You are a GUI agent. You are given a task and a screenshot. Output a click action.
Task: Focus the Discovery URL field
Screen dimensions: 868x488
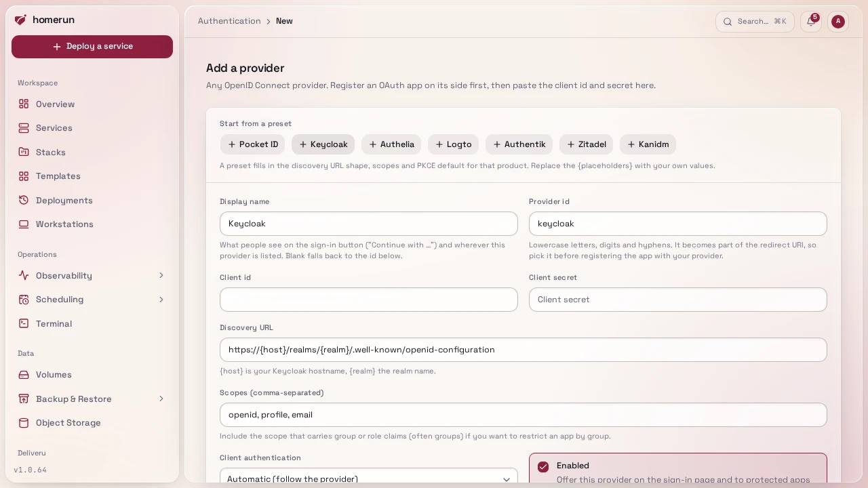pos(524,350)
